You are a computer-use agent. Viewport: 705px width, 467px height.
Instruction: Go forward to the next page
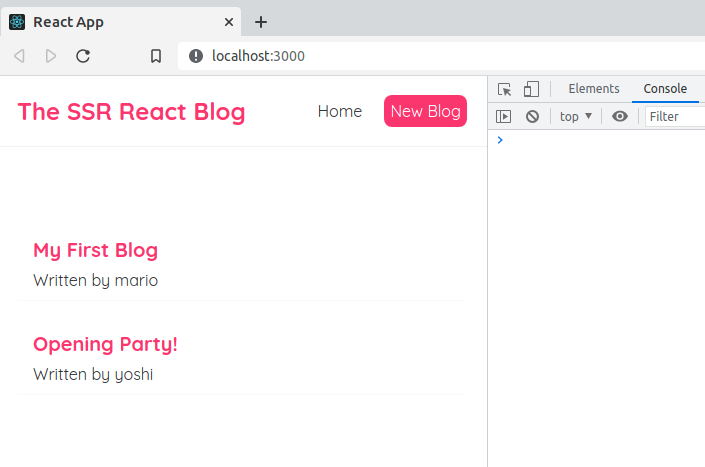51,56
